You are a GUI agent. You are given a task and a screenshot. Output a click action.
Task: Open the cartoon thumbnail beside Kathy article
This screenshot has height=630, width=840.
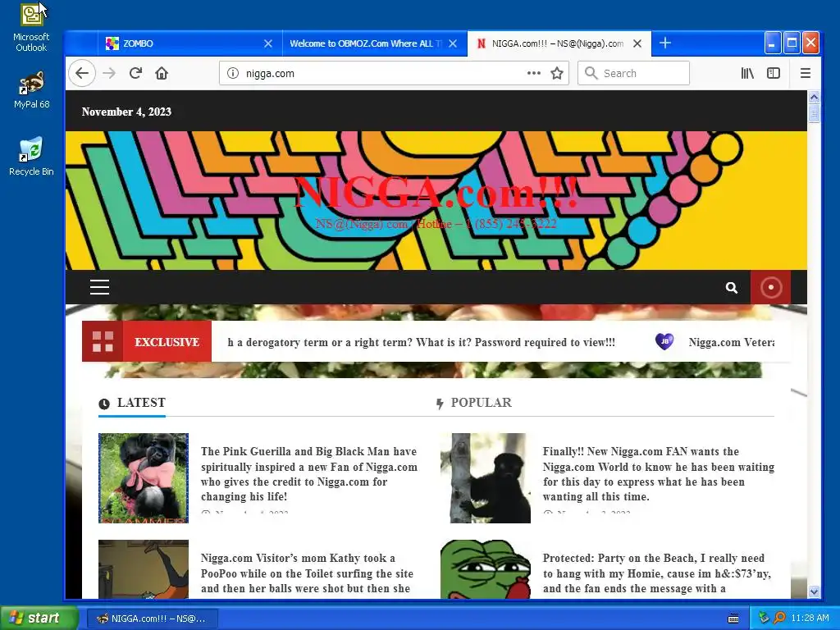coord(144,569)
